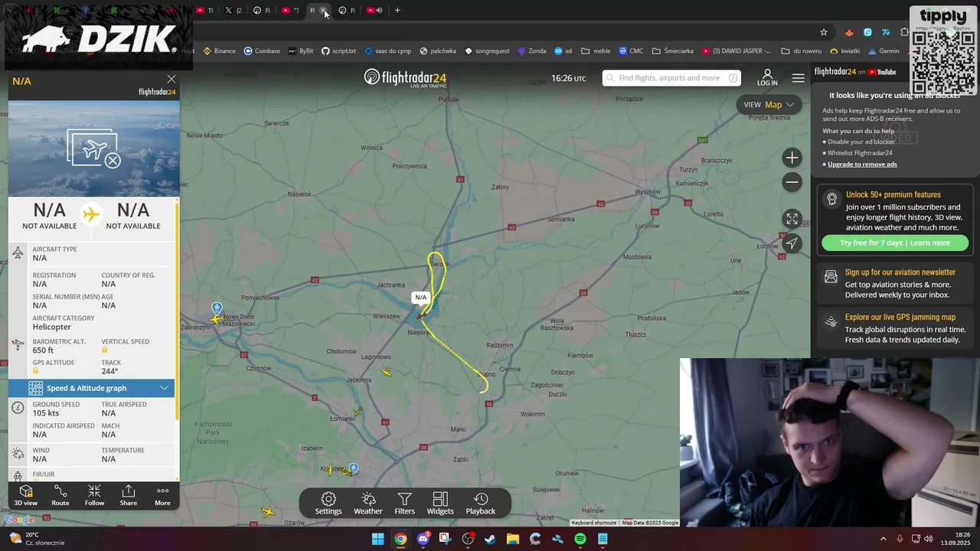Image resolution: width=980 pixels, height=551 pixels.
Task: Open the CMC bookmark
Action: (x=631, y=51)
